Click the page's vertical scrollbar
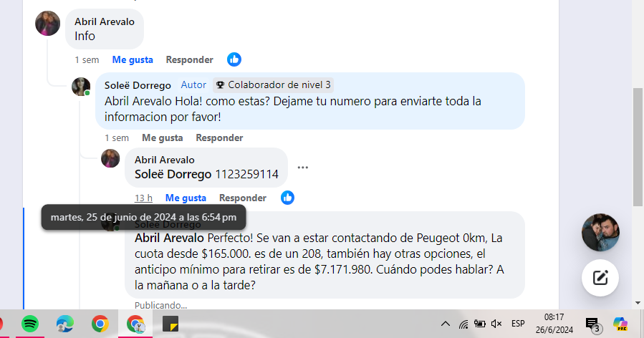The width and height of the screenshot is (644, 338). click(638, 143)
